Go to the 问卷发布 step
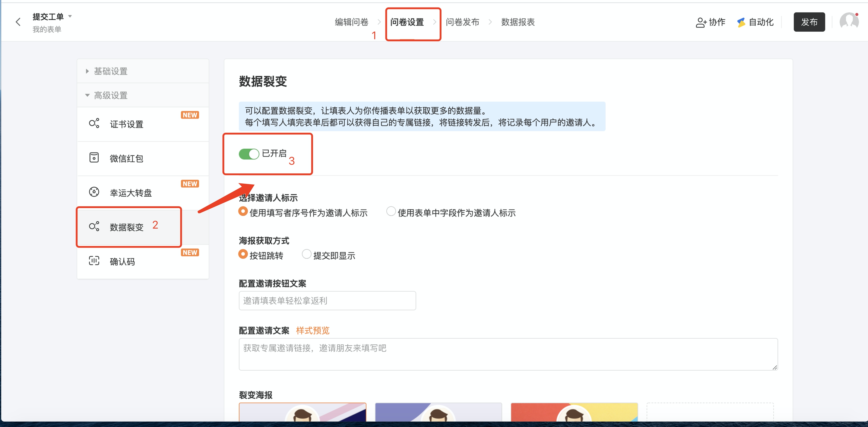868x427 pixels. pyautogui.click(x=462, y=22)
